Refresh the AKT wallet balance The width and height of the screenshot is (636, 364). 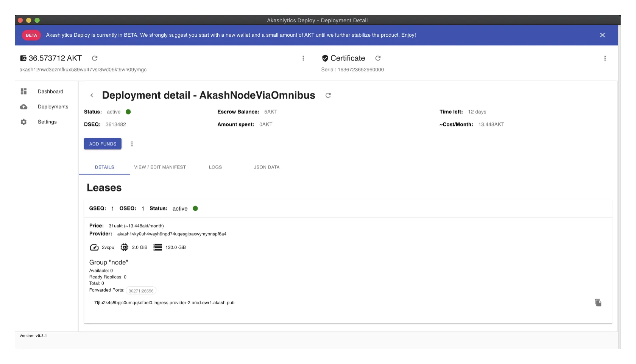point(95,58)
